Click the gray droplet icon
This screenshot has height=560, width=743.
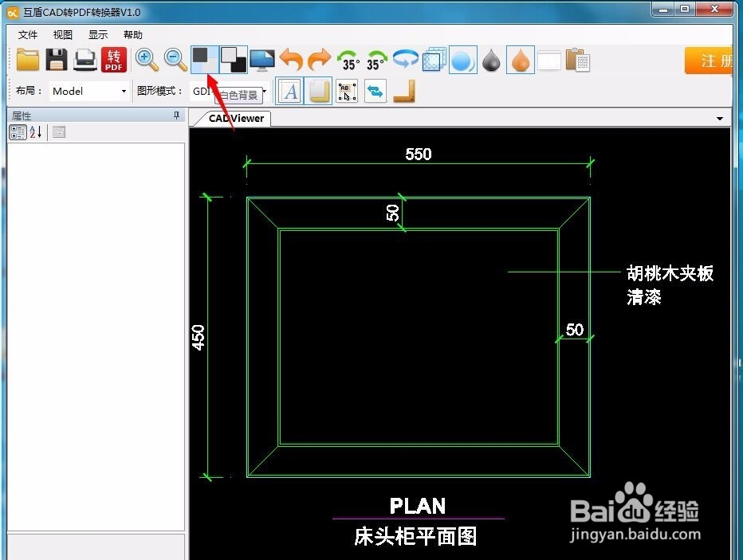click(x=492, y=60)
